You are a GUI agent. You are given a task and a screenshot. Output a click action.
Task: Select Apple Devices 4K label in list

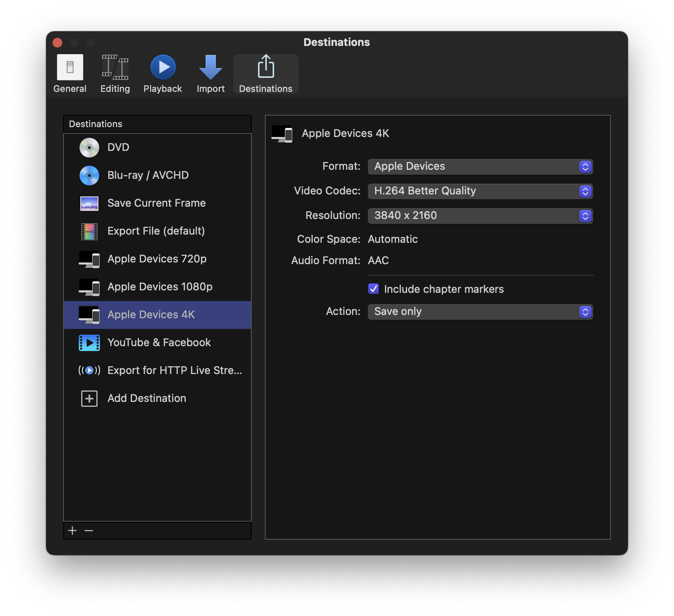(x=151, y=315)
